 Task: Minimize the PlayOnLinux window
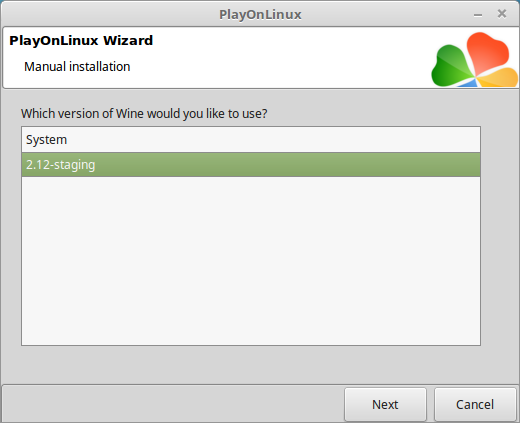(478, 15)
